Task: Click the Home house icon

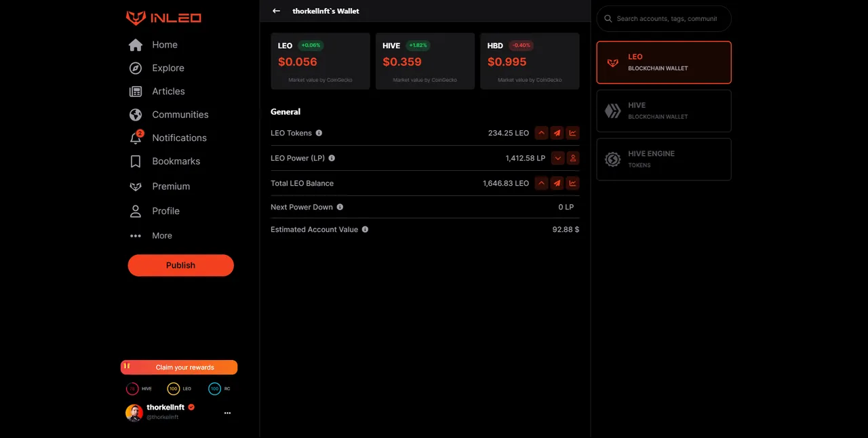Action: coord(136,45)
